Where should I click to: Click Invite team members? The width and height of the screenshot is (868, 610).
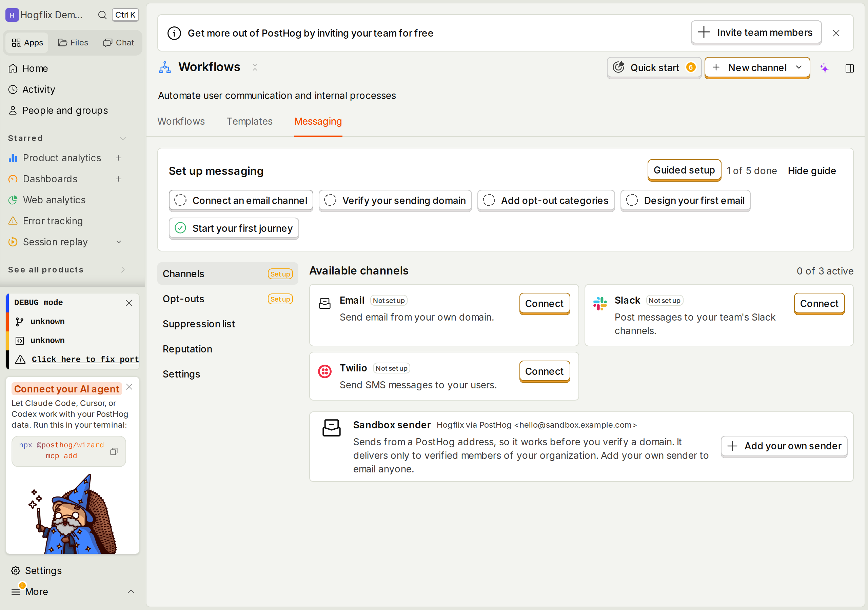(x=756, y=33)
